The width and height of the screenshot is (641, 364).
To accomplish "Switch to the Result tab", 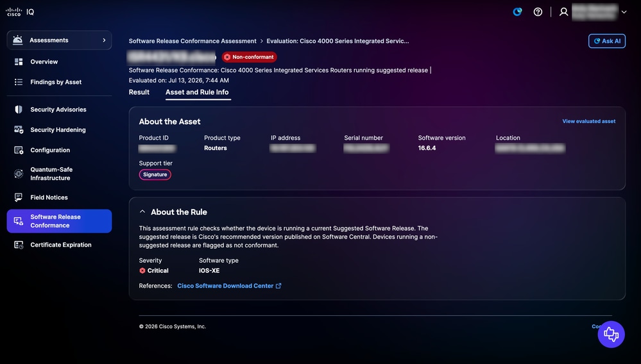I will (x=139, y=92).
